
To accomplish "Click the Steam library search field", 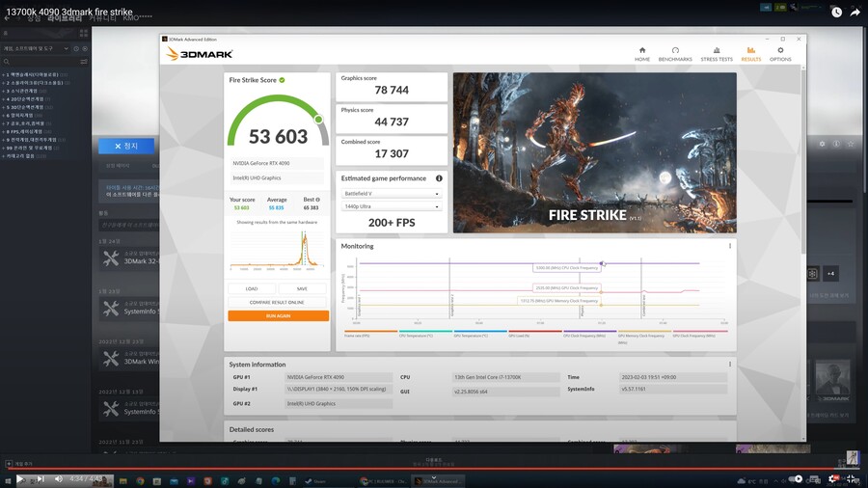I will pos(40,62).
